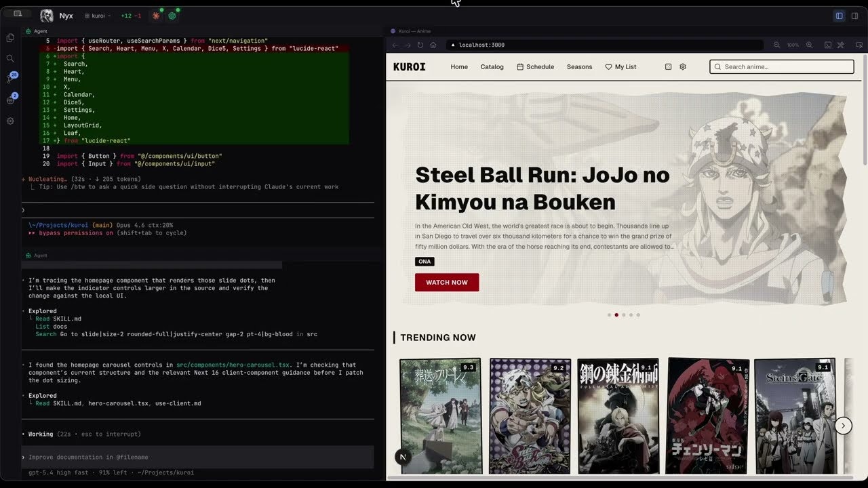Select the fifth carousel dot
Viewport: 868px width, 488px height.
[638, 315]
